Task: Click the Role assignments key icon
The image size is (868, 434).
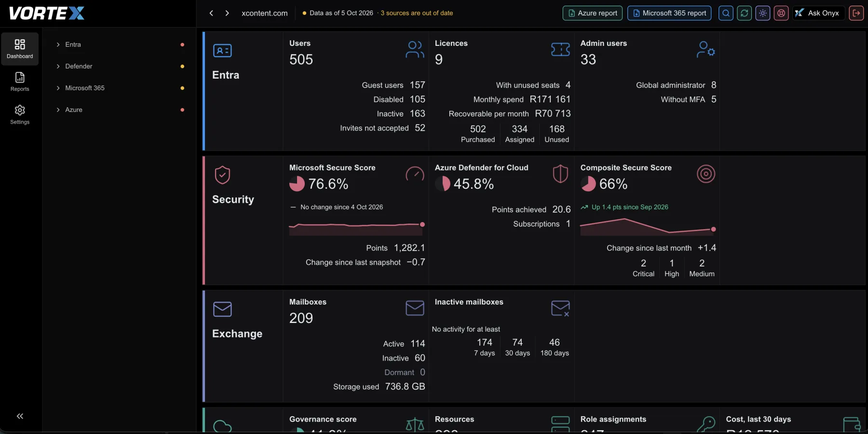Action: (706, 424)
